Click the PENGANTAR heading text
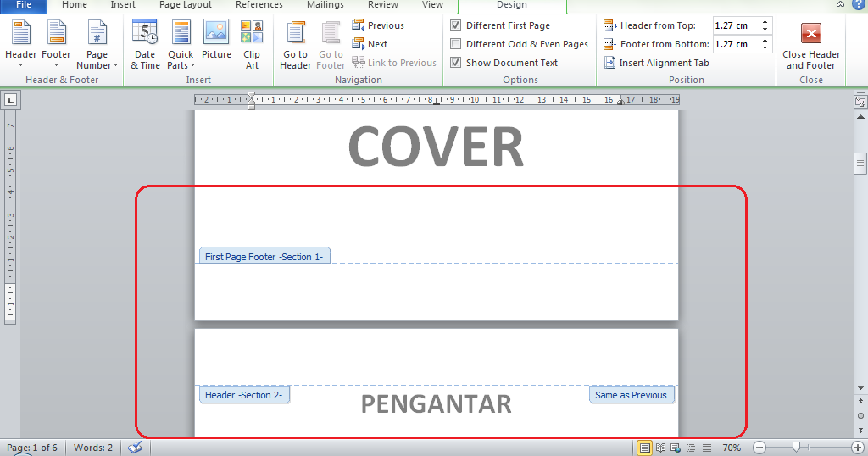The image size is (868, 456). 437,404
